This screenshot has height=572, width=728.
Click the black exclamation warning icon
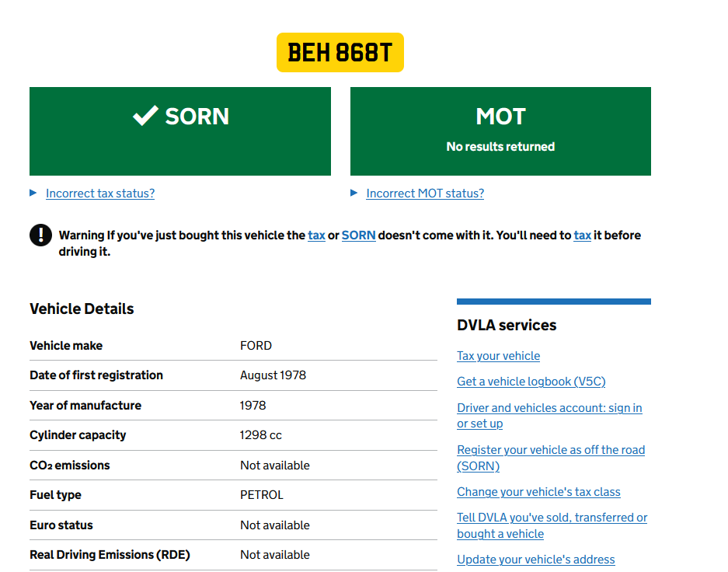[x=40, y=235]
